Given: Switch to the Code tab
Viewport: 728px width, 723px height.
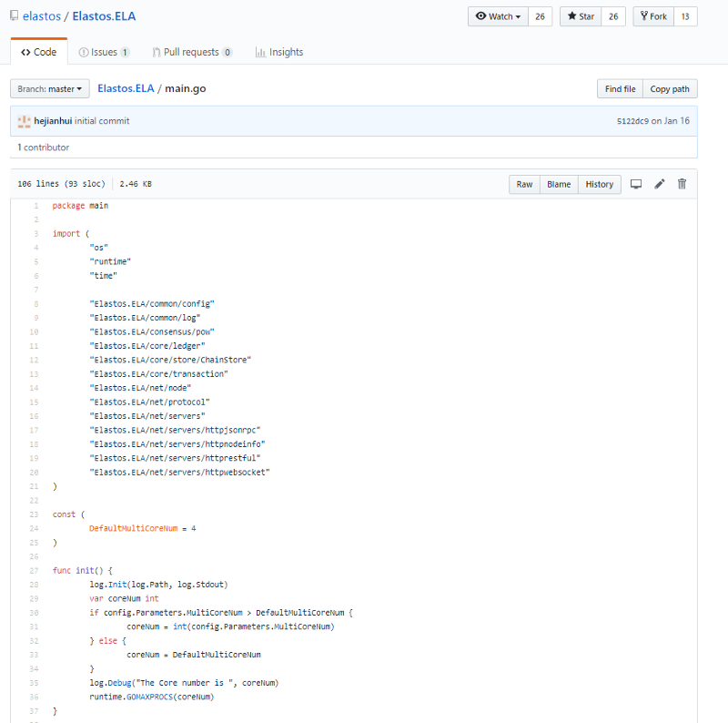Looking at the screenshot, I should (x=38, y=52).
